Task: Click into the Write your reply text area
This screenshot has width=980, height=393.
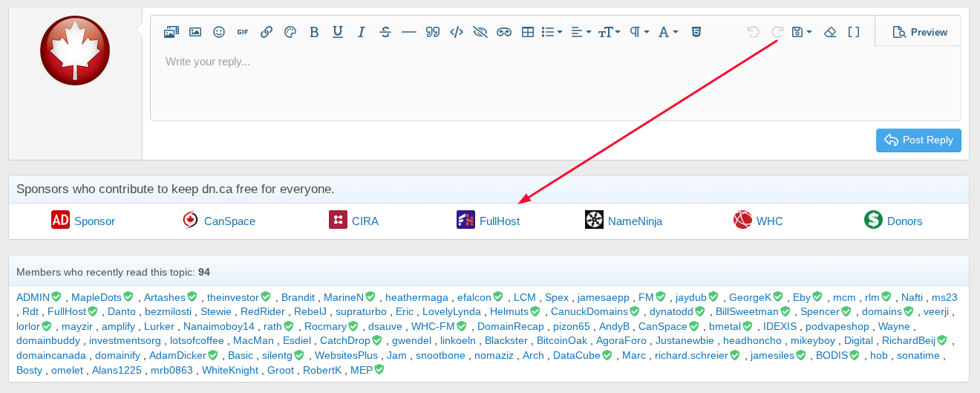Action: (x=555, y=82)
